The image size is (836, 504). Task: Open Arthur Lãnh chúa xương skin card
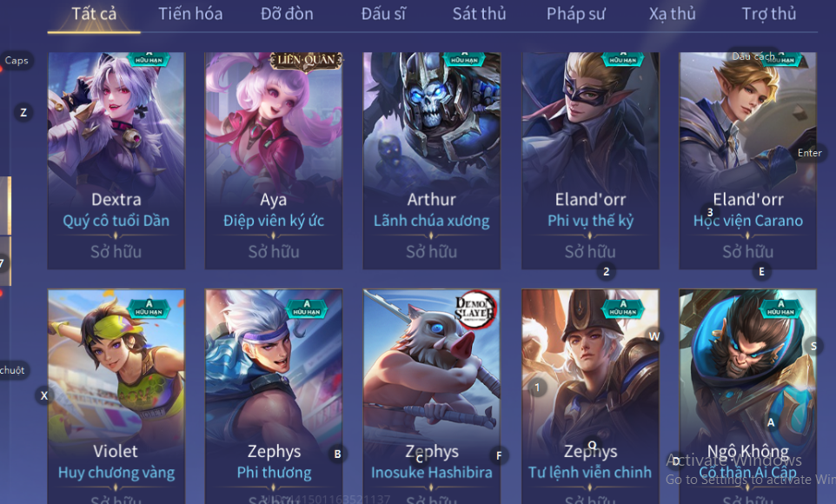[x=431, y=160]
